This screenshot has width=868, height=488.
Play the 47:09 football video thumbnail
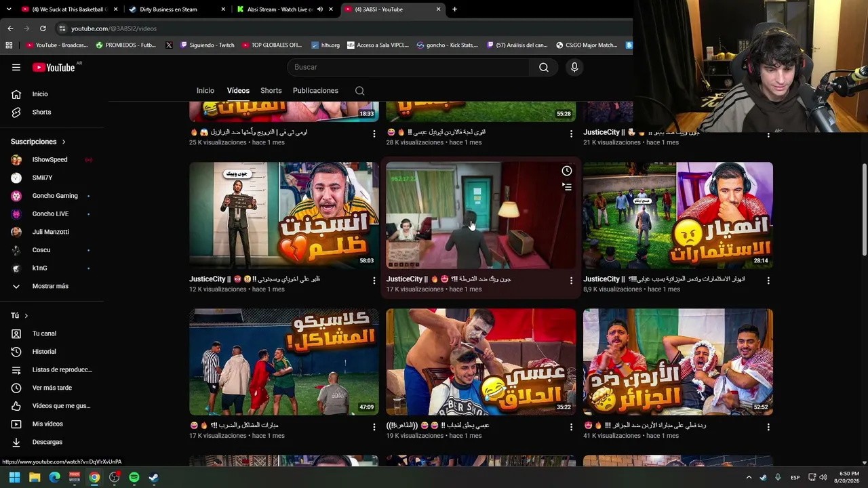284,362
